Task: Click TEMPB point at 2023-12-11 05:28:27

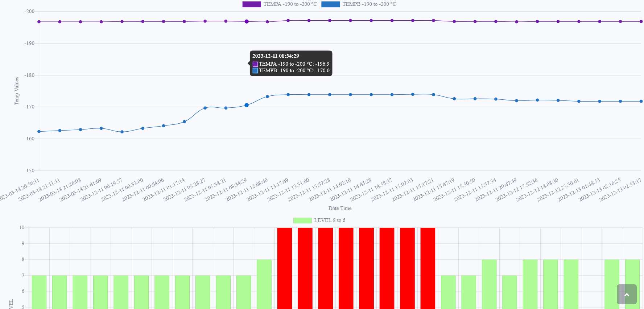Action: coord(205,108)
